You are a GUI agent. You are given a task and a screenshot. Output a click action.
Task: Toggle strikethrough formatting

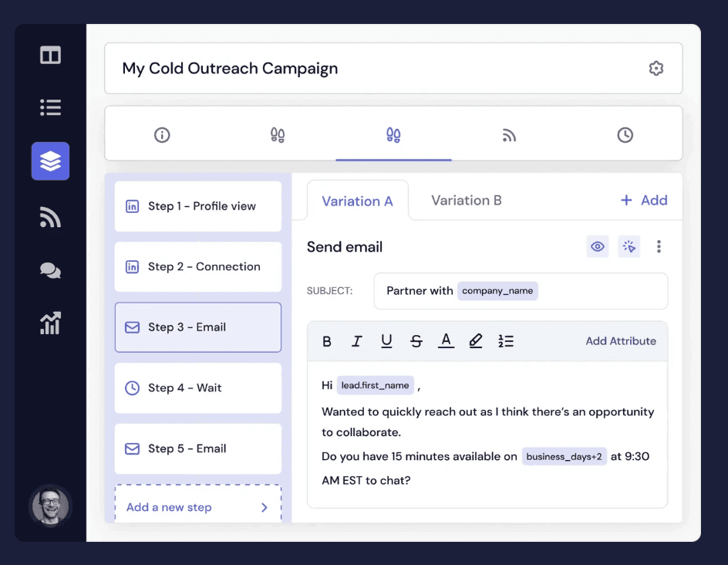pyautogui.click(x=416, y=341)
